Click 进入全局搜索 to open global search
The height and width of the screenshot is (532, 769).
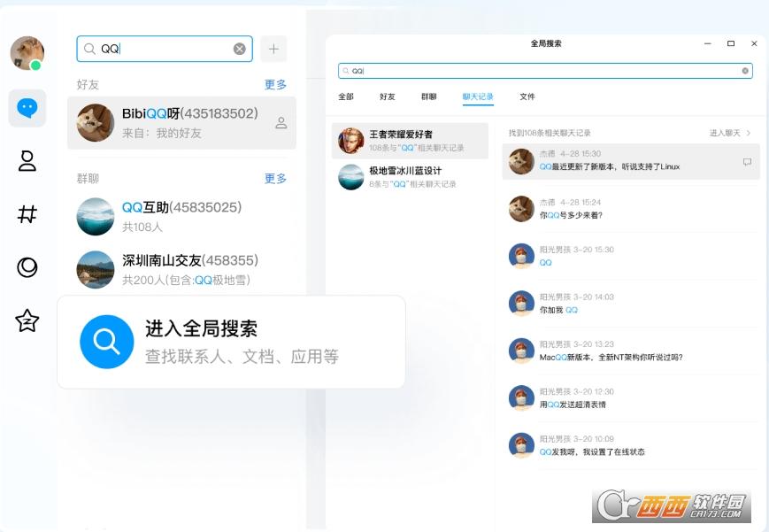(x=231, y=342)
